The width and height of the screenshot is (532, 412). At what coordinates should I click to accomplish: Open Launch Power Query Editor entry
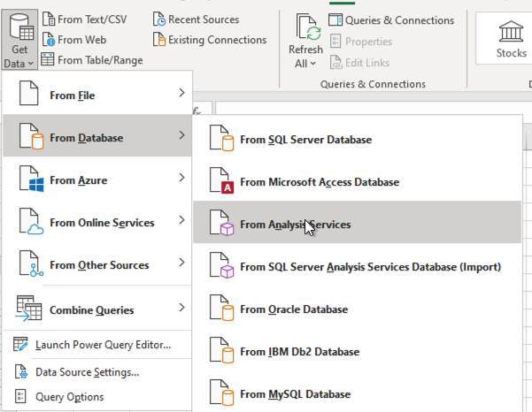(x=97, y=345)
